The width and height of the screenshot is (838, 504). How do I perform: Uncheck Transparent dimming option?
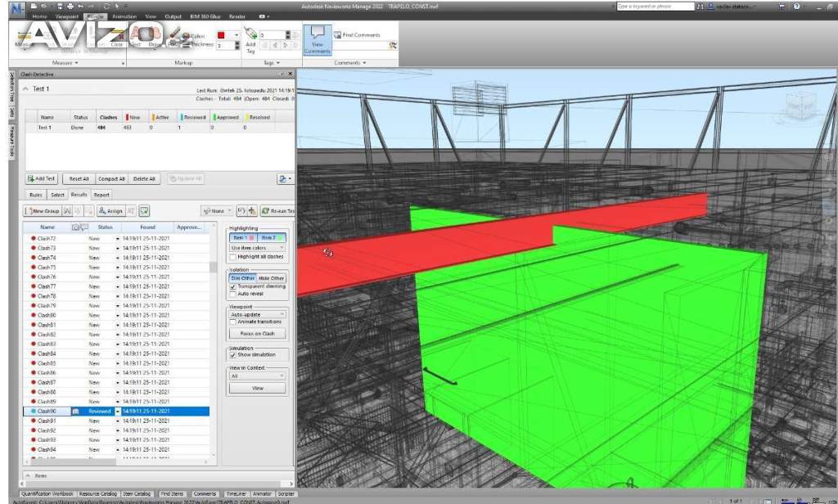233,286
